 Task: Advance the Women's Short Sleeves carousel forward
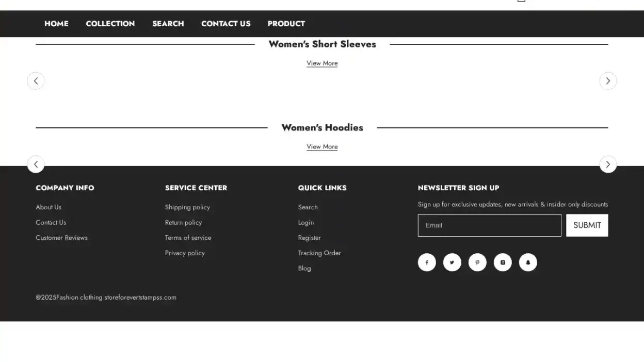(608, 80)
